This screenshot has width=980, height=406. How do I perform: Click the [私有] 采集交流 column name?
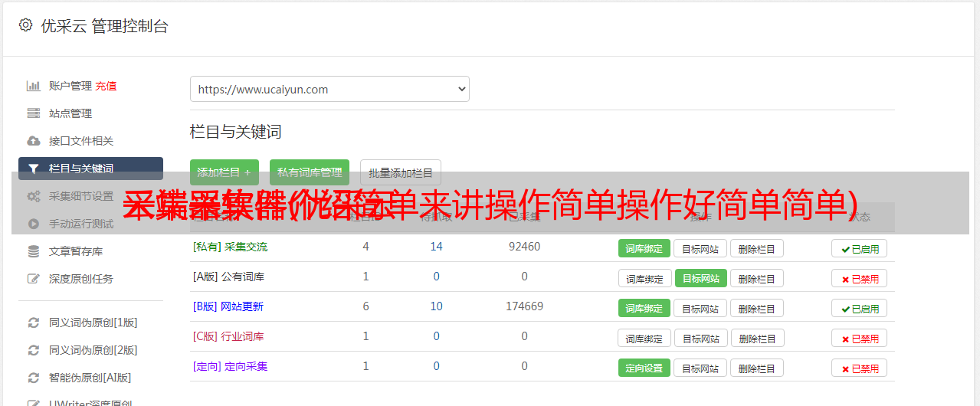[x=230, y=247]
